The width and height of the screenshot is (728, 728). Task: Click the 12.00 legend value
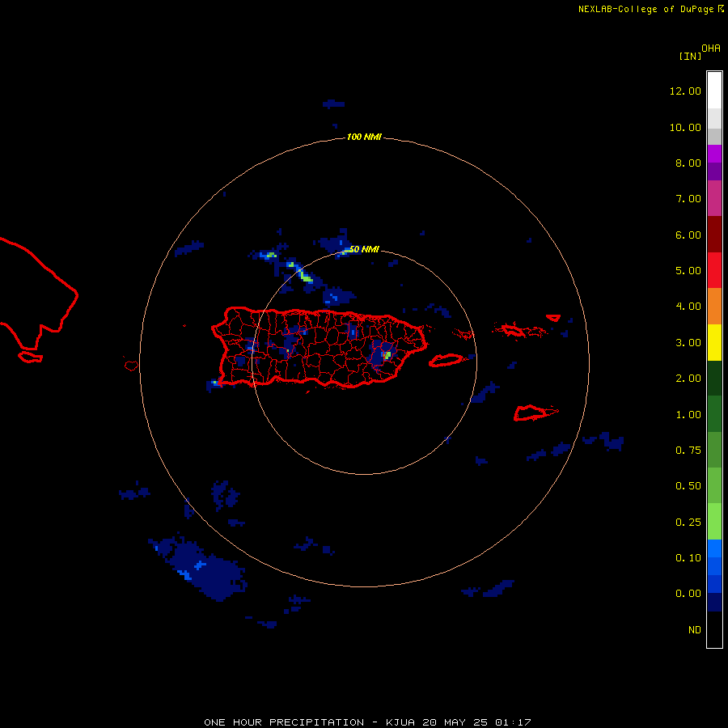685,91
